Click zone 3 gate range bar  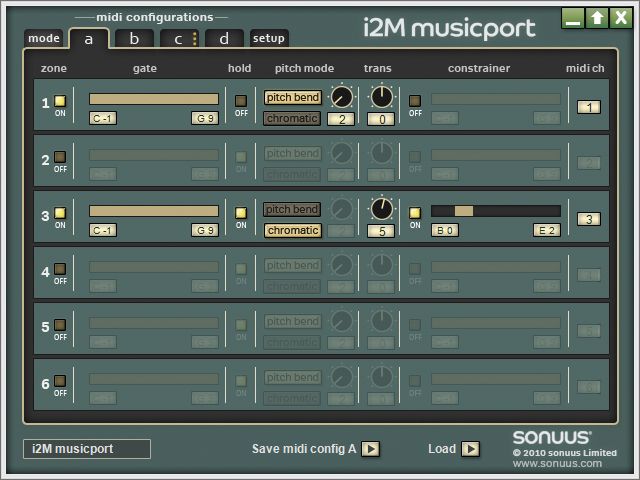pyautogui.click(x=154, y=211)
